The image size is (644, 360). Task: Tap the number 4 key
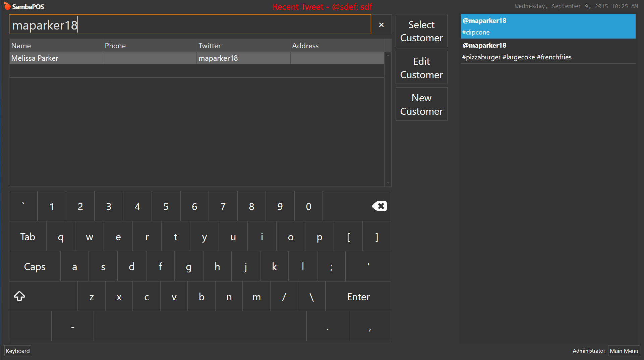coord(137,206)
